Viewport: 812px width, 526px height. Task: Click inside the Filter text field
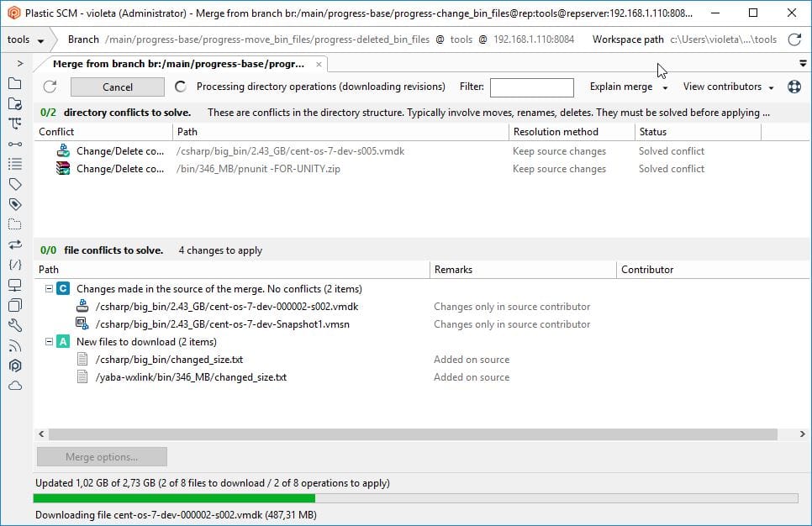pos(532,87)
